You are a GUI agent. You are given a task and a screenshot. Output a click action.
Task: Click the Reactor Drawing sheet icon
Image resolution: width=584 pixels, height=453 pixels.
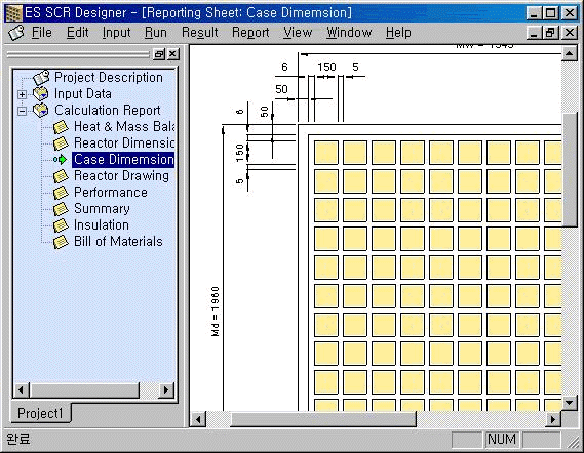pos(61,176)
